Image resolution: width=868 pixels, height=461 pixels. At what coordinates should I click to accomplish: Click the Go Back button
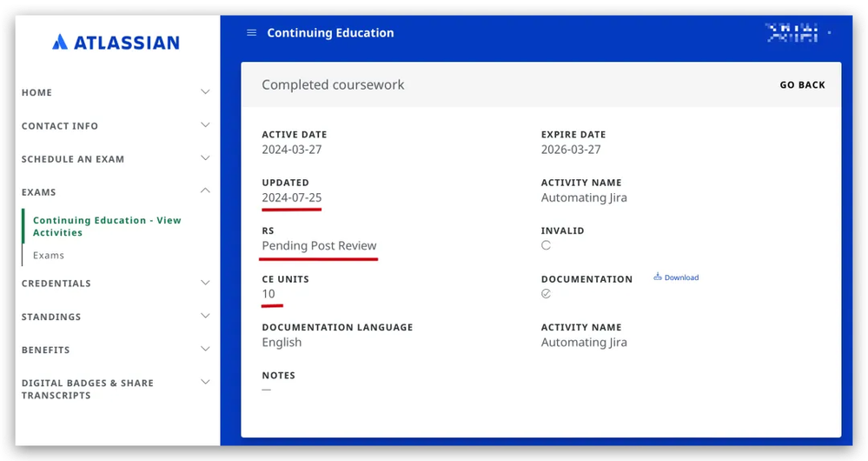[802, 84]
